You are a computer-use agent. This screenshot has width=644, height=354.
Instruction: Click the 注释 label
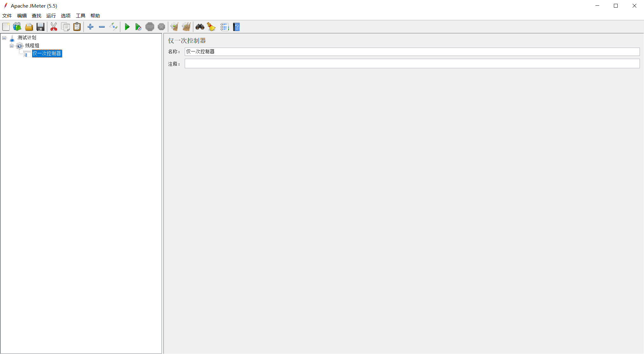coord(174,64)
